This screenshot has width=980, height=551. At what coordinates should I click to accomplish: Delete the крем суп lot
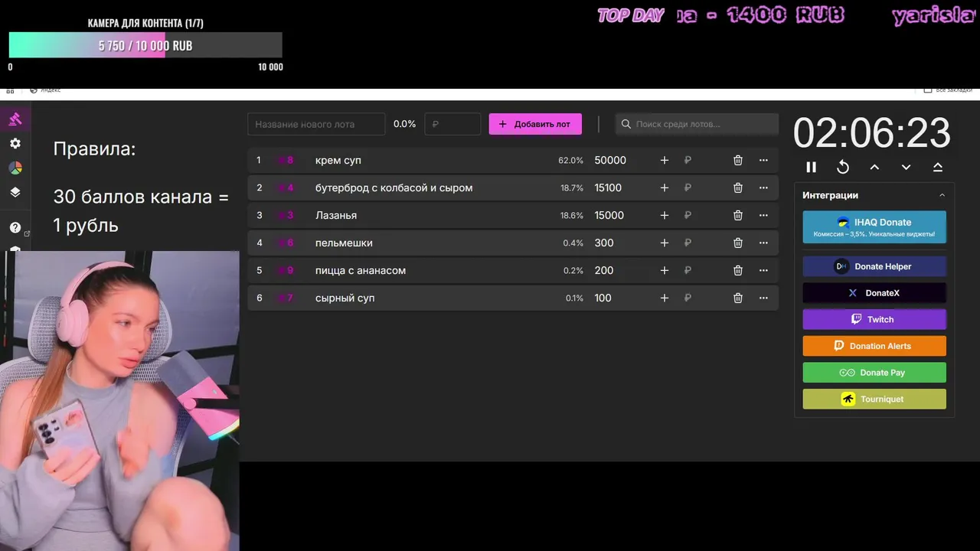click(738, 161)
